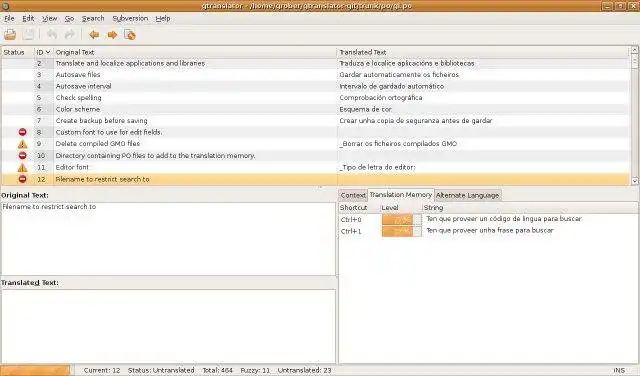Viewport: 640px width, 376px height.
Task: Select the "Create backup before saving" row
Action: click(315, 120)
